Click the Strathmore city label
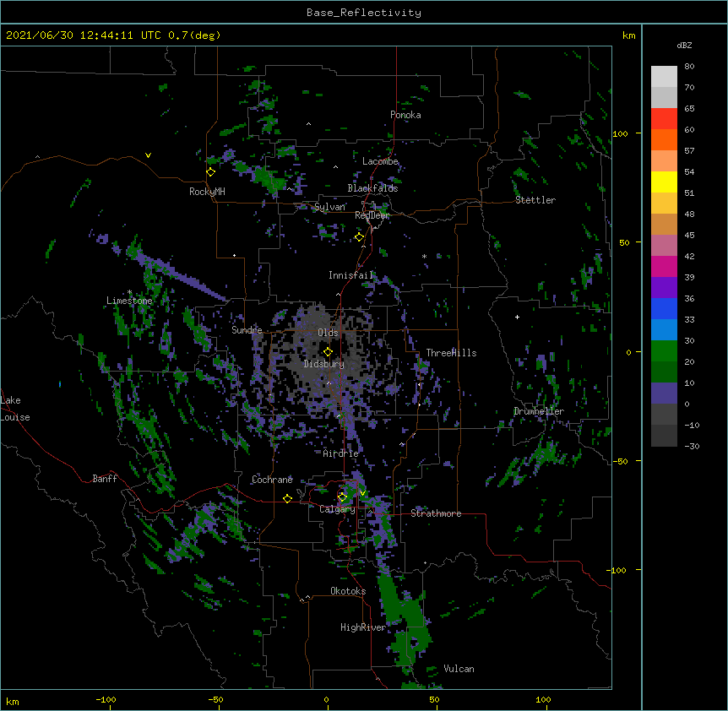Image resolution: width=728 pixels, height=711 pixels. pyautogui.click(x=436, y=513)
